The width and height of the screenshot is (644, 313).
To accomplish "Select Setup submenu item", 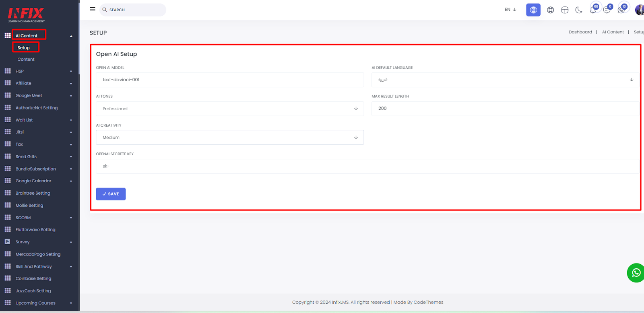I will [23, 47].
